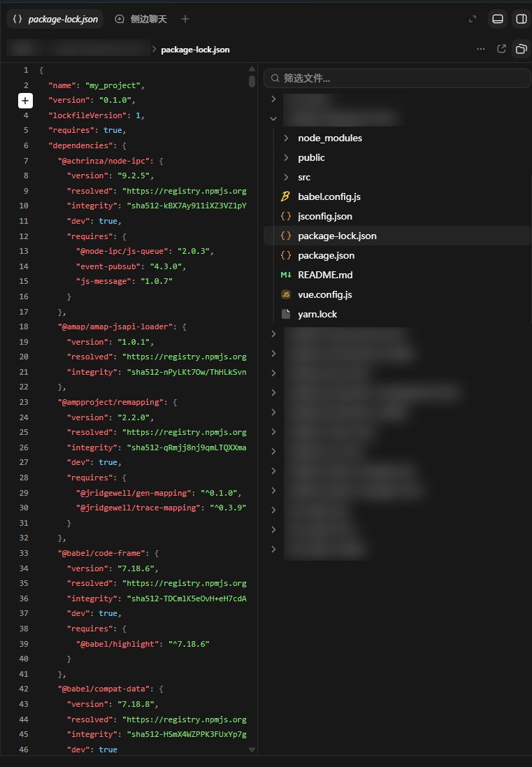The width and height of the screenshot is (532, 767).
Task: Toggle the right sidebar layout icon
Action: pos(522,19)
